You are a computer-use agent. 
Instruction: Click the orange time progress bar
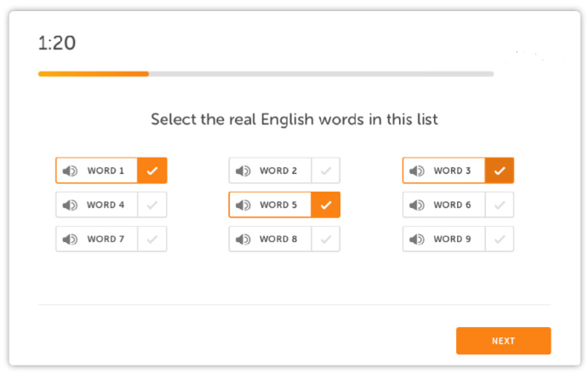94,74
